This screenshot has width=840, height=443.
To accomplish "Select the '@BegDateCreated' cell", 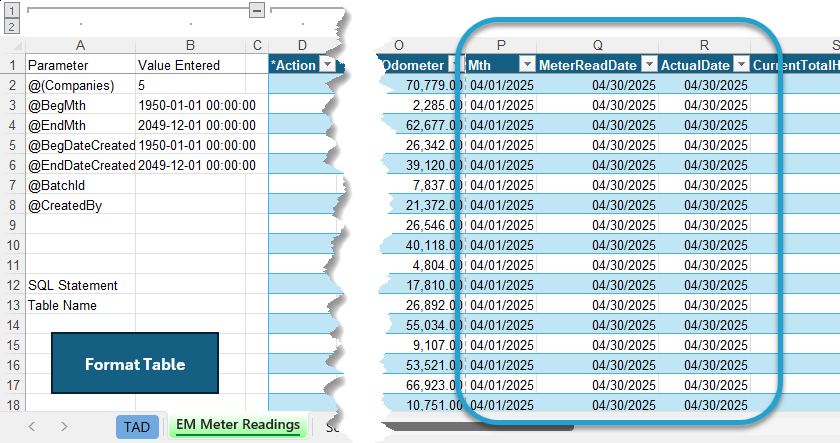I will point(80,145).
